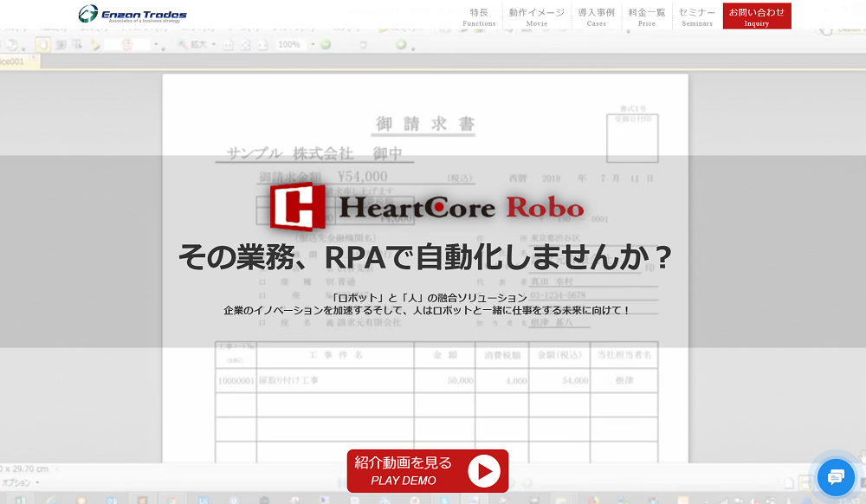The width and height of the screenshot is (866, 504).
Task: Click the text 「ロボット」と「人」の融合ソリューション
Action: click(x=430, y=298)
